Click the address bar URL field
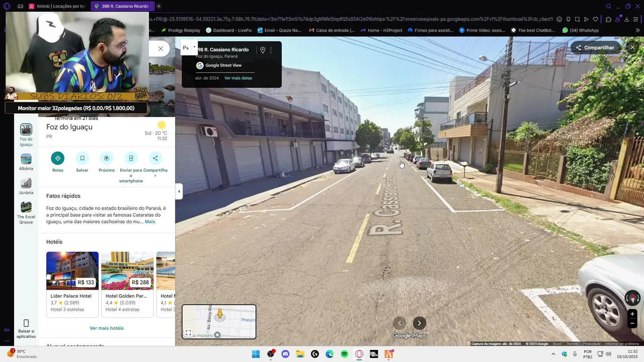The image size is (644, 362). pos(350,19)
